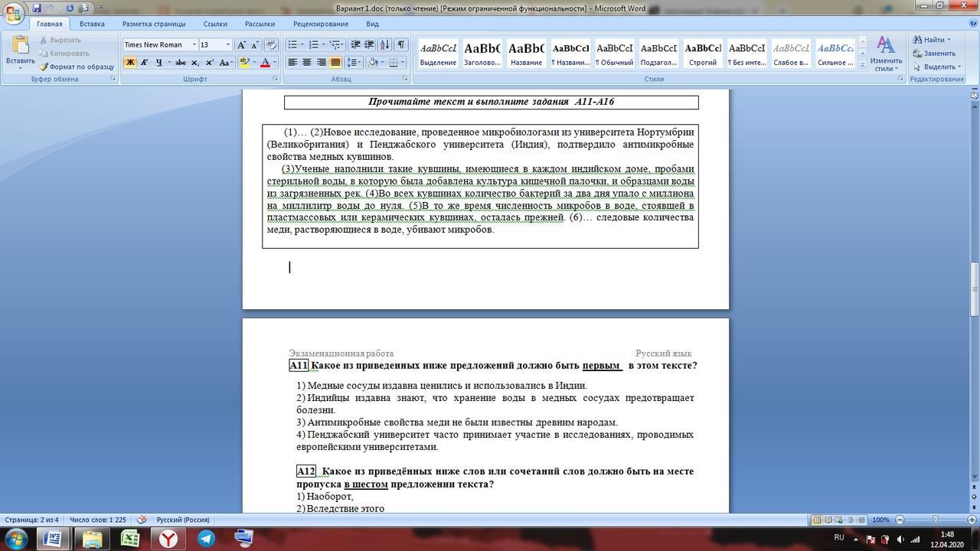The image size is (980, 551).
Task: Open the change case (Аа) dropdown
Action: (226, 63)
